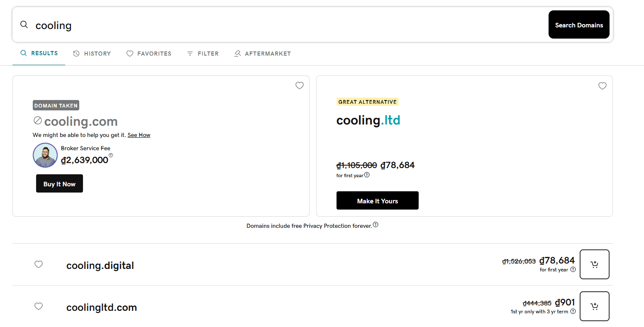Screen dimensions: 644x327
Task: Toggle favorite heart for cooling.digital
Action: click(x=39, y=264)
